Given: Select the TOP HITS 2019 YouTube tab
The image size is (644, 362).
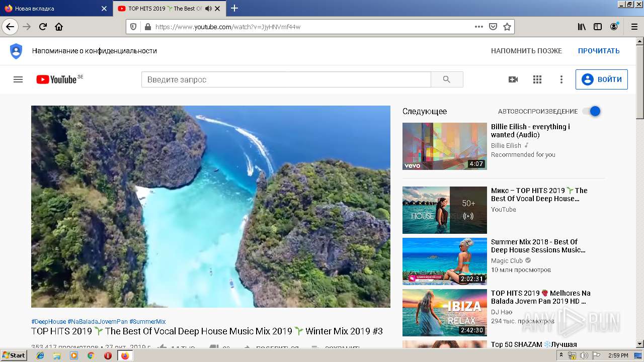Looking at the screenshot, I should point(170,9).
